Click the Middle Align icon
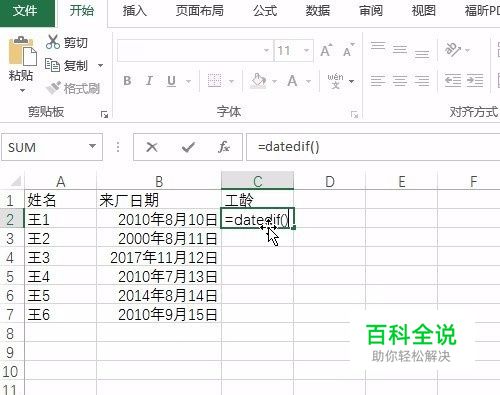The image size is (500, 395). pos(400,50)
